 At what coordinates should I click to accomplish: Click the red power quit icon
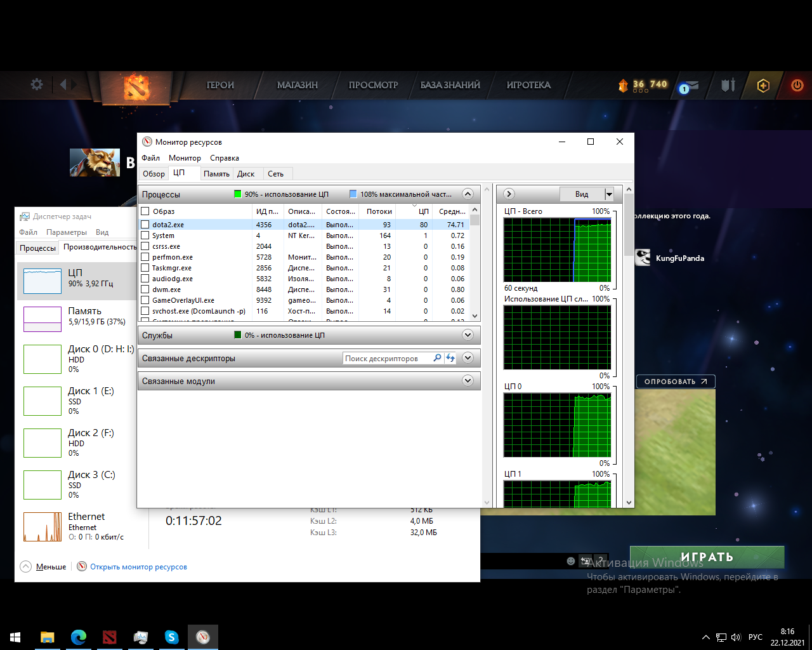[x=797, y=85]
